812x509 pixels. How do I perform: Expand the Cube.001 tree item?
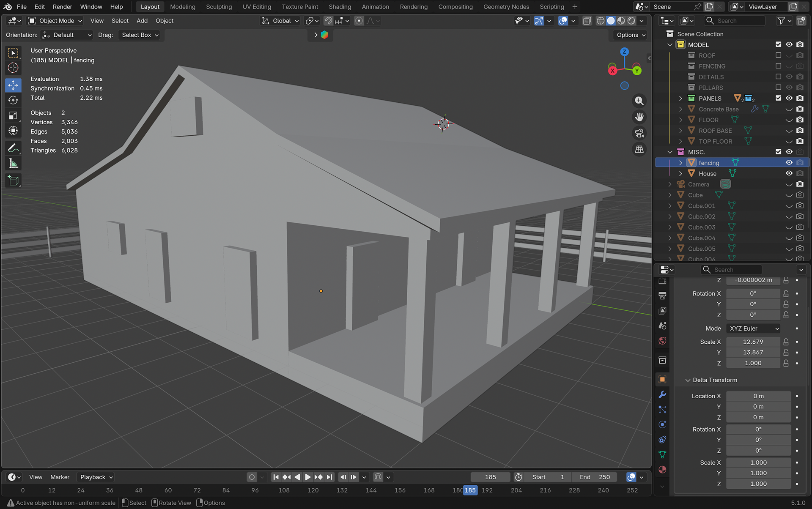pyautogui.click(x=670, y=206)
